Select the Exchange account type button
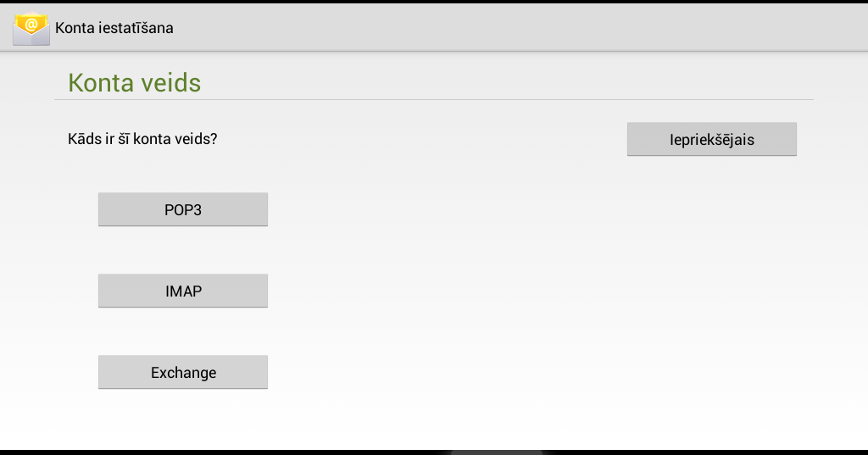 point(183,373)
